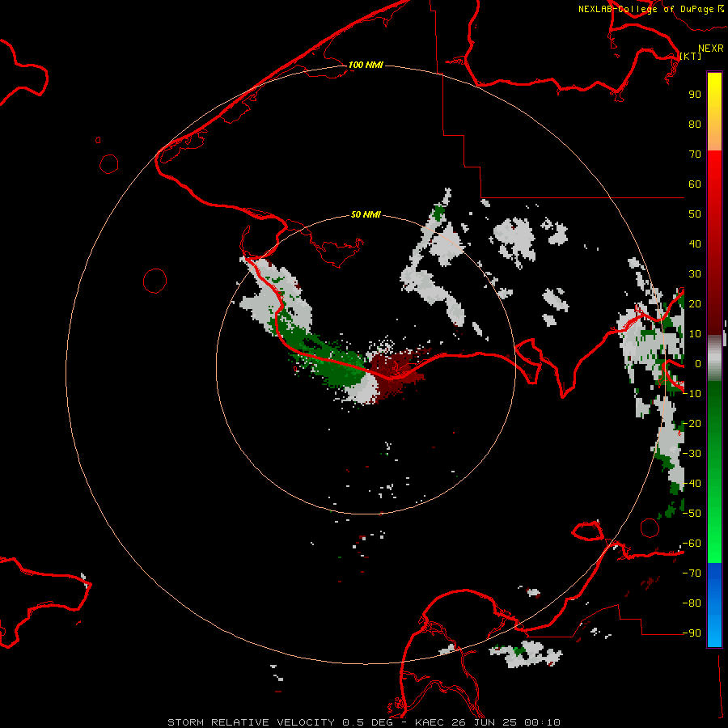Viewport: 728px width, 728px height.
Task: Click the "KAEC 26 JUN 25 00:10" timestamp
Action: point(488,722)
